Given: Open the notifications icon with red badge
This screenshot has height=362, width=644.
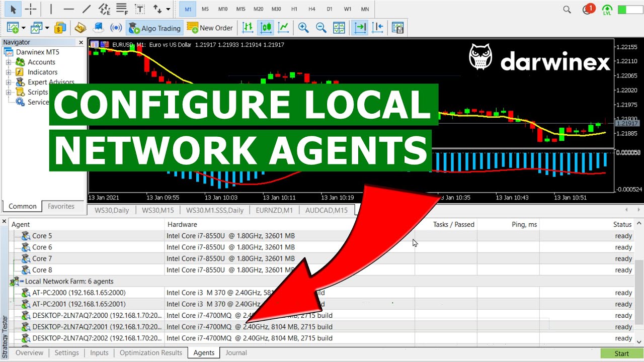Looking at the screenshot, I should click(x=588, y=9).
